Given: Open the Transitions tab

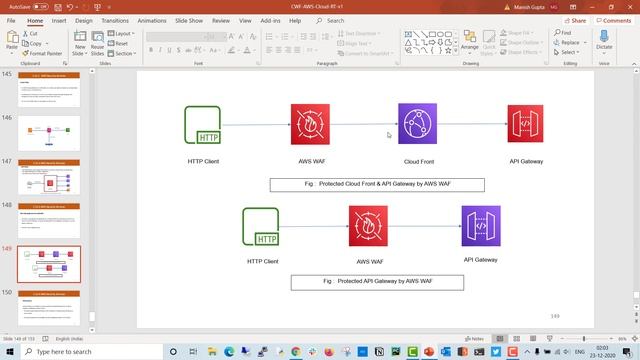Looking at the screenshot, I should pyautogui.click(x=115, y=20).
